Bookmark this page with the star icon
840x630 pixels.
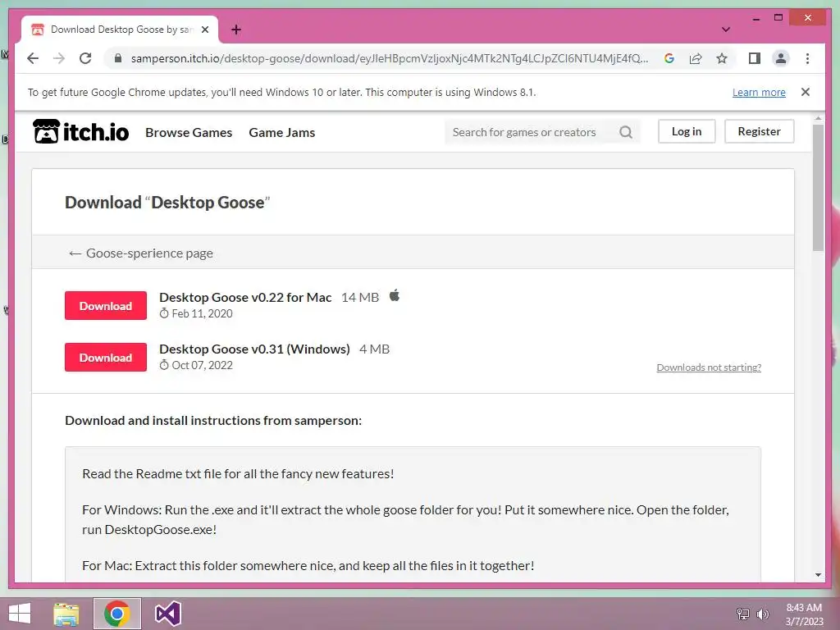click(722, 58)
